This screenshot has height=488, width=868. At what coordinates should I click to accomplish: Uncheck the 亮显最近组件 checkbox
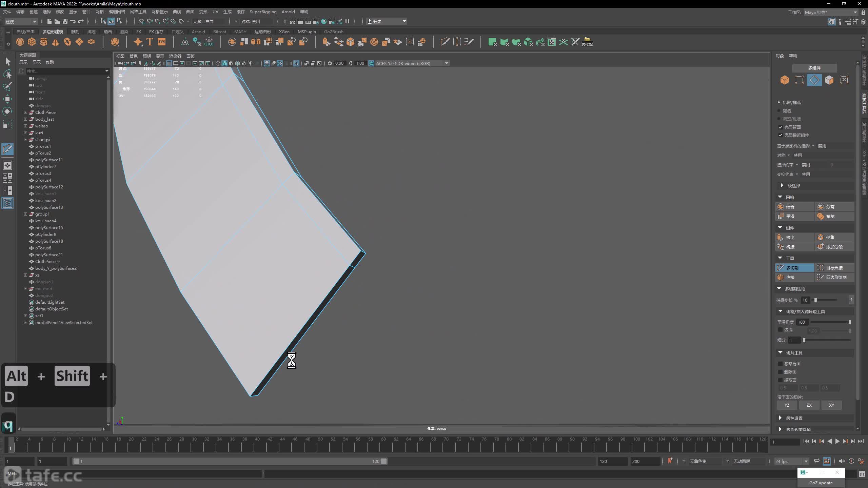[x=781, y=135]
